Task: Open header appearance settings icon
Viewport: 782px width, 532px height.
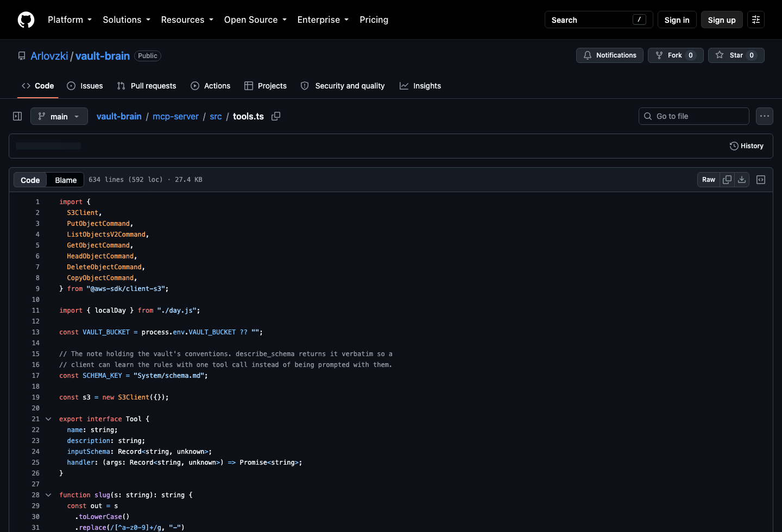Action: pyautogui.click(x=756, y=20)
